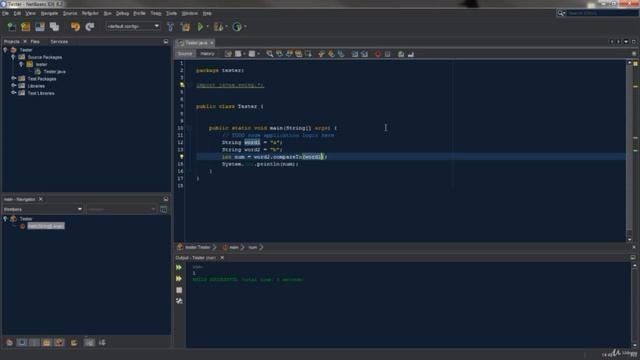Click the Profile Project toolbar icon
640x360 pixels.
(x=237, y=27)
